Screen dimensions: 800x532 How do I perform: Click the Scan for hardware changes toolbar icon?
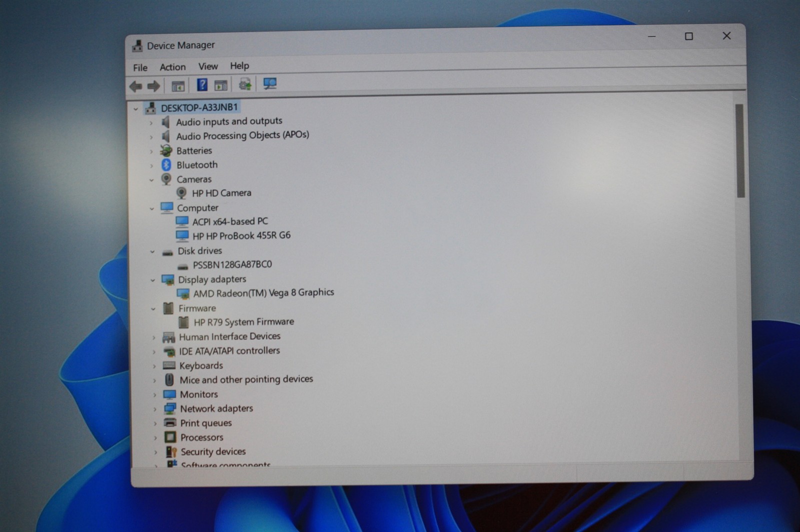click(x=270, y=83)
